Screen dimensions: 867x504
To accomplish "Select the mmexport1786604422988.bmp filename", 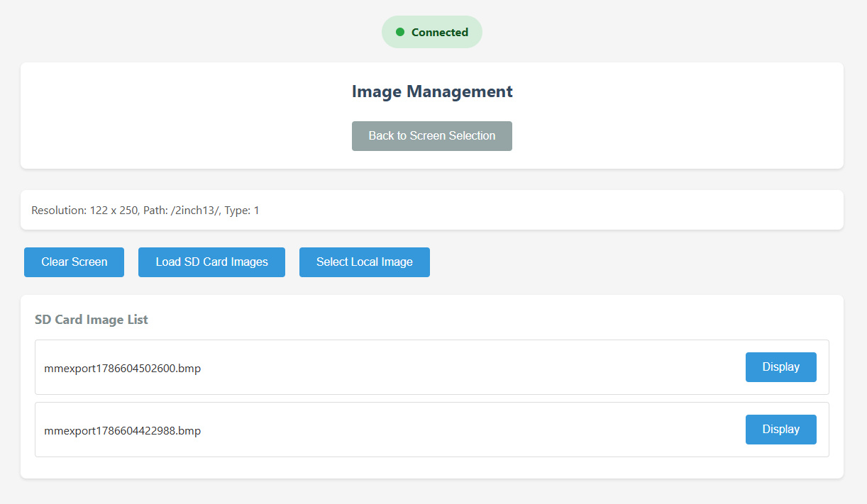I will (123, 431).
